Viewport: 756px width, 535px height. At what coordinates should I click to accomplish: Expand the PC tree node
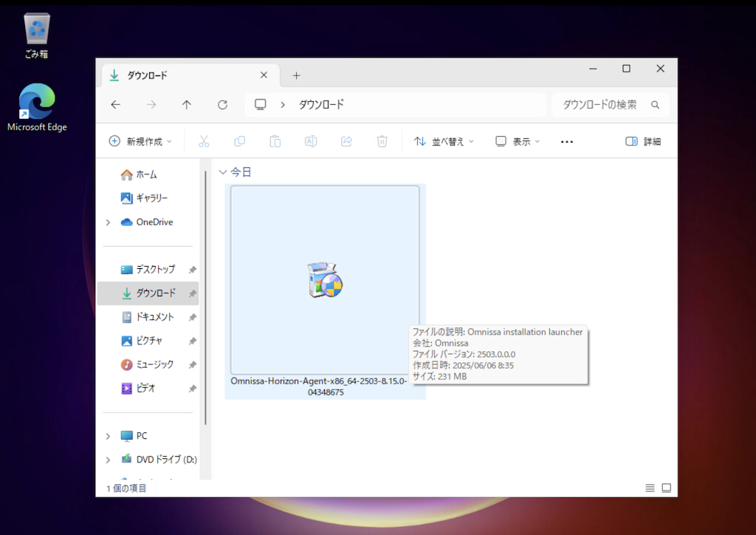click(x=108, y=436)
